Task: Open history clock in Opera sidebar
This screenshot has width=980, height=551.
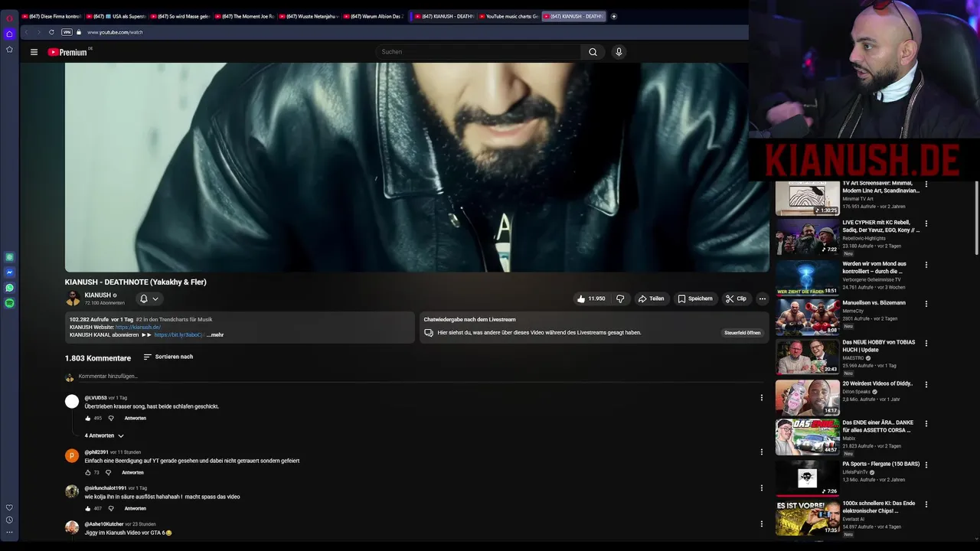Action: tap(9, 520)
